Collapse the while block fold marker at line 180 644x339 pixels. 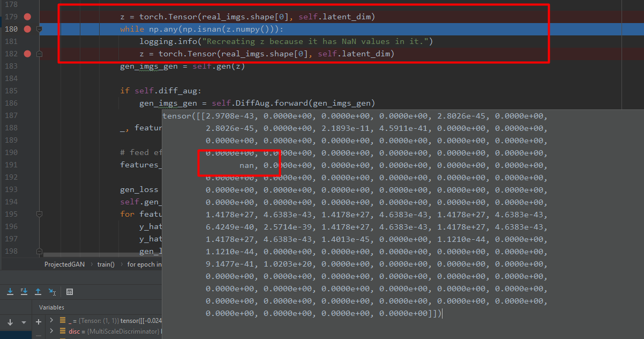click(39, 29)
